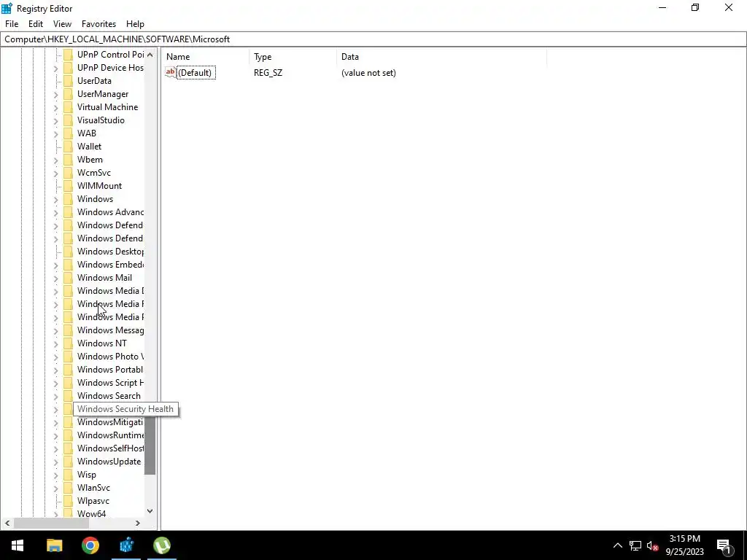
Task: Select the WindowsRuntime key
Action: pos(111,435)
